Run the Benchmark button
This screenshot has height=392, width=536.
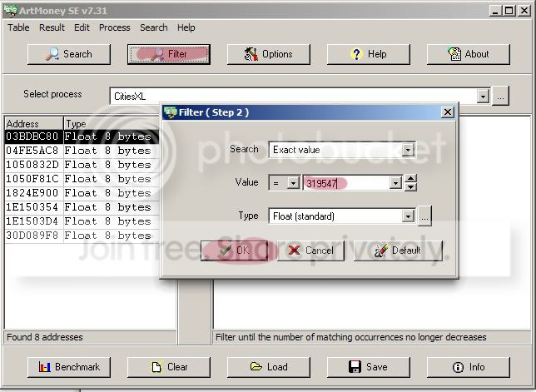[x=69, y=367]
